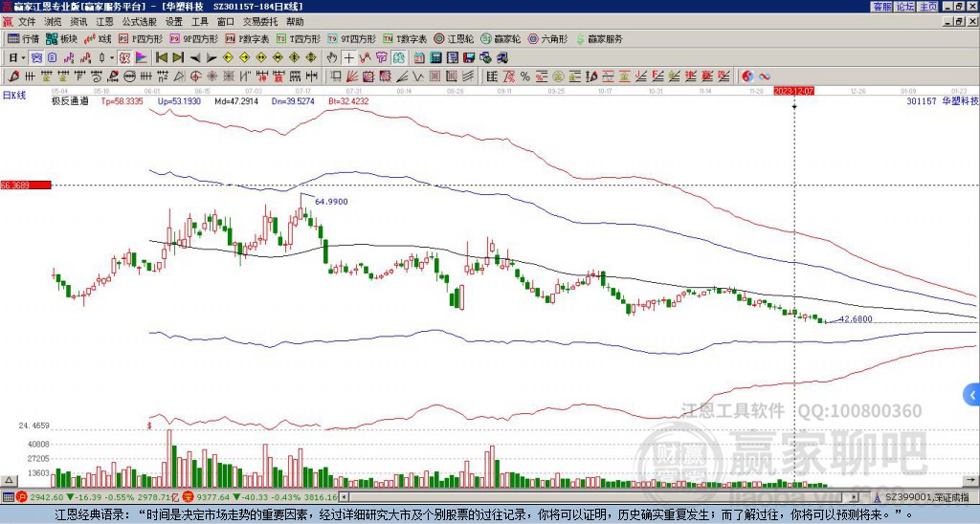Open the 窗口 menu
980x524 pixels.
pyautogui.click(x=226, y=22)
